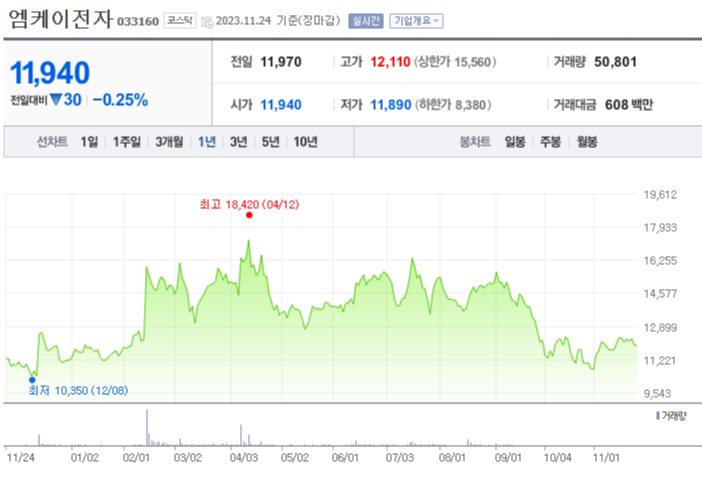Switch to 월봉 candle chart

(587, 142)
